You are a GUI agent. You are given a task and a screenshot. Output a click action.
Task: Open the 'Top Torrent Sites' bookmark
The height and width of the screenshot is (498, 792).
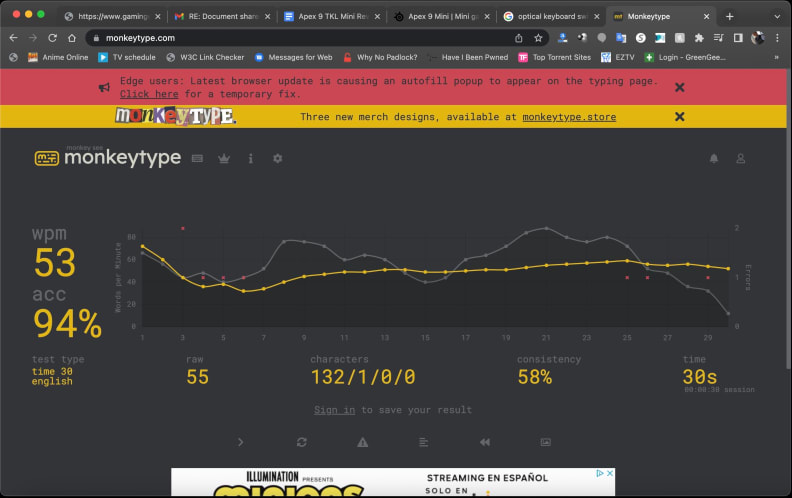point(555,58)
